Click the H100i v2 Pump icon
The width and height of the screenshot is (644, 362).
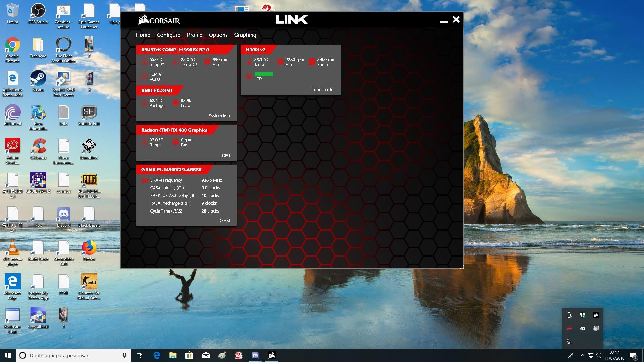pos(312,62)
